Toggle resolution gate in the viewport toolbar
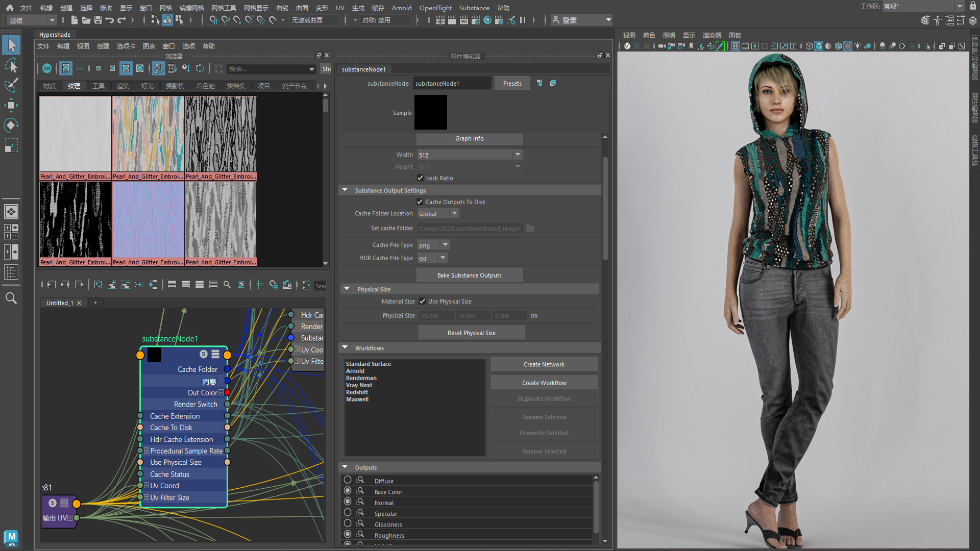The width and height of the screenshot is (980, 551). (754, 45)
